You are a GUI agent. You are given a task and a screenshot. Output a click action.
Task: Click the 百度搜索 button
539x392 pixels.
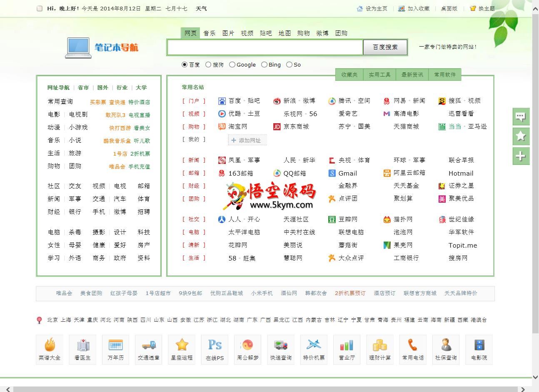coord(385,47)
